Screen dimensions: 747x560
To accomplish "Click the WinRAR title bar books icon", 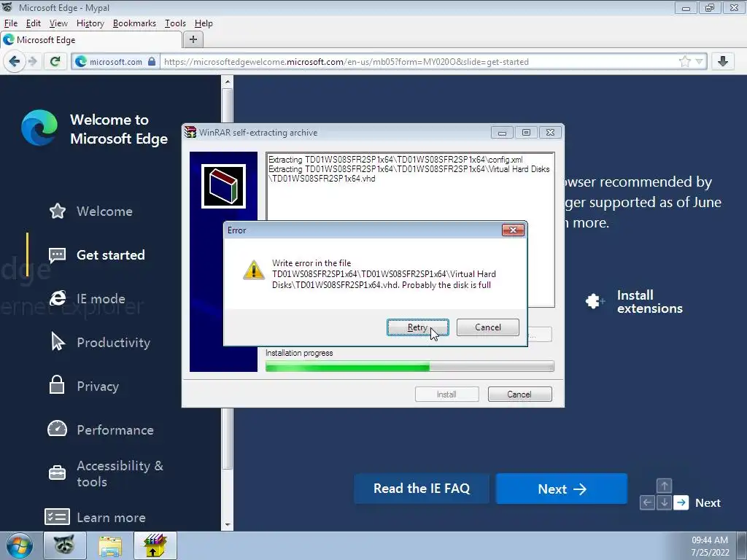I will pyautogui.click(x=190, y=132).
